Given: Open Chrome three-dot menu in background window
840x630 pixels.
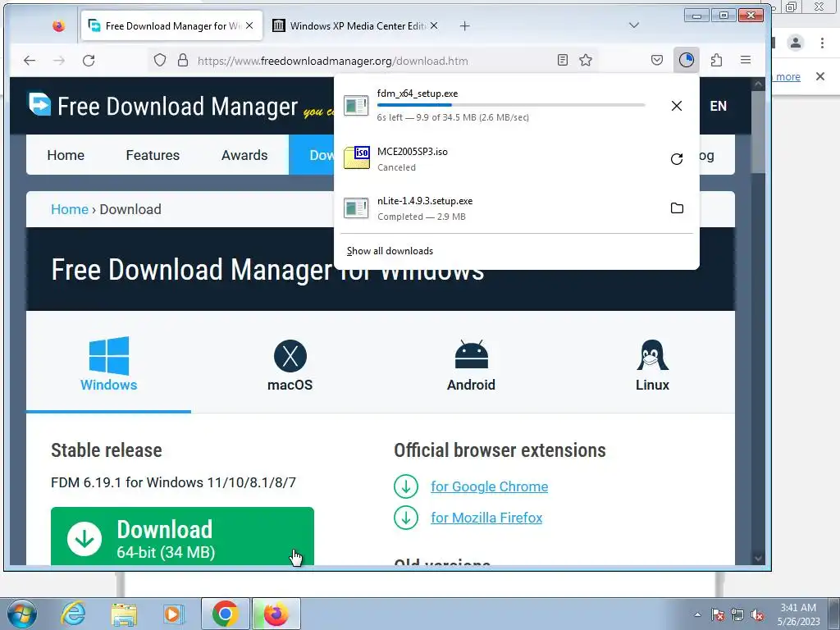Looking at the screenshot, I should pyautogui.click(x=822, y=43).
